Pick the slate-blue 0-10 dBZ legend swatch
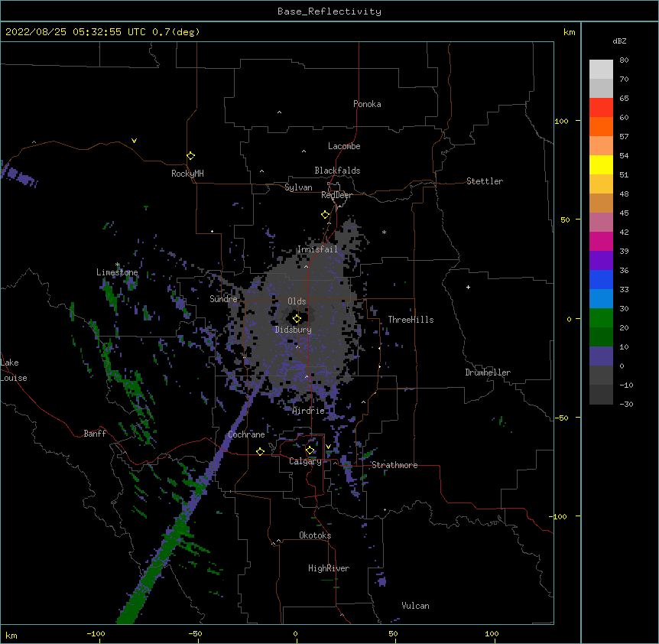The width and height of the screenshot is (659, 644). pyautogui.click(x=601, y=356)
